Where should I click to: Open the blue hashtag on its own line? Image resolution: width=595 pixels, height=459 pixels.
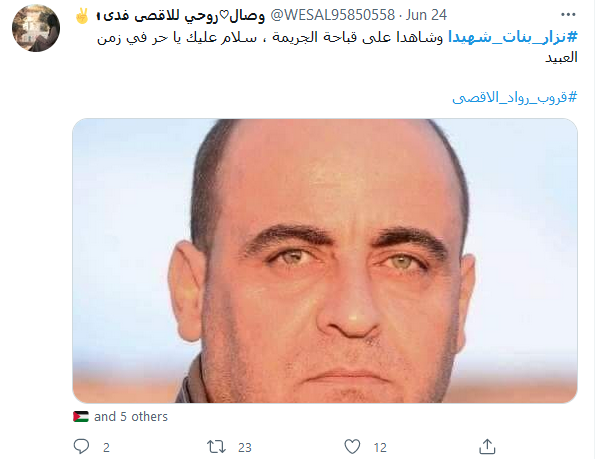(515, 97)
